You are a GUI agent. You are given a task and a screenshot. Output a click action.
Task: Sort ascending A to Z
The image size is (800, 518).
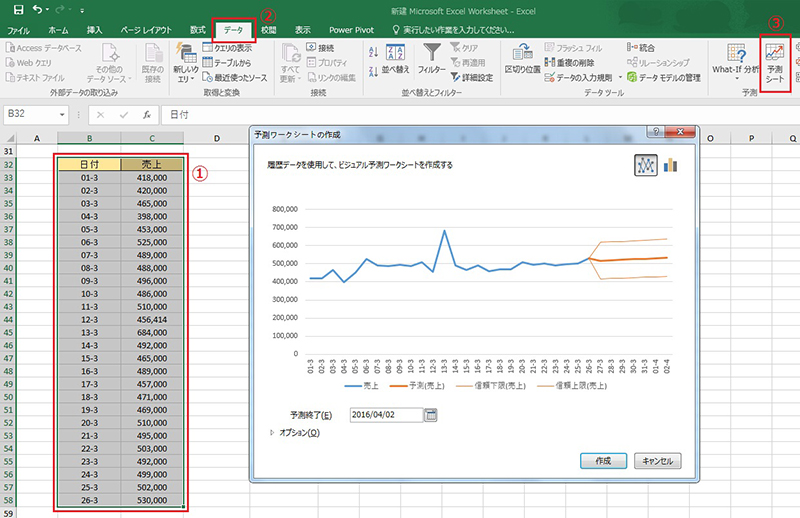click(x=373, y=52)
